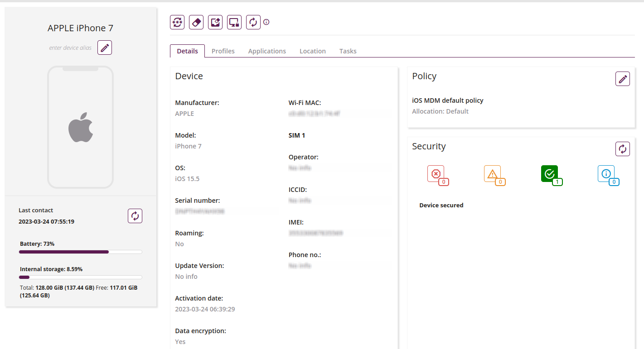The image size is (644, 349).
Task: Click the Data encryption value 'Yes'
Action: (x=180, y=342)
